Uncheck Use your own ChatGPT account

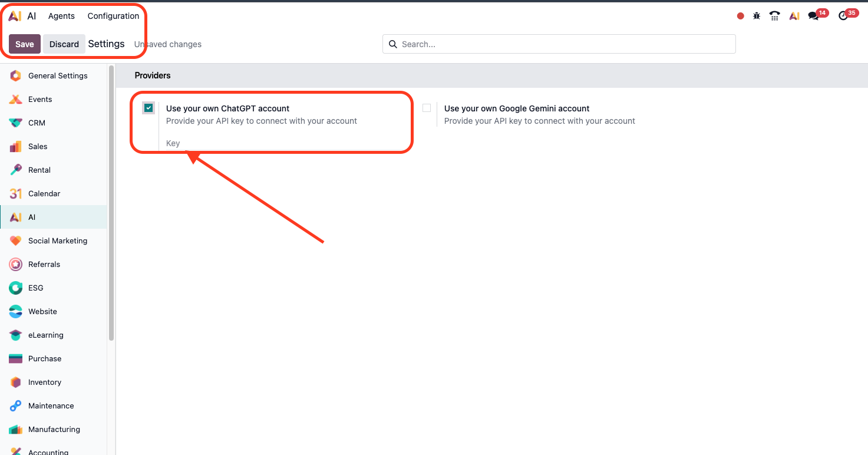[x=148, y=108]
